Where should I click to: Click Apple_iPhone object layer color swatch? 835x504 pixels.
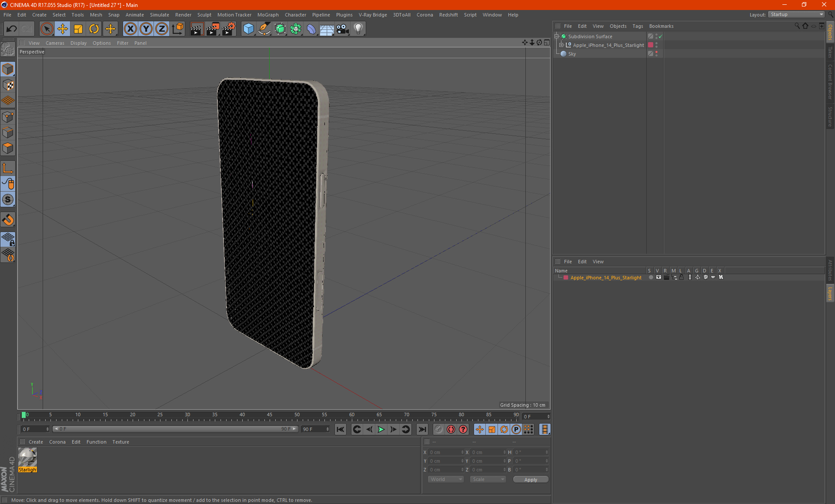click(650, 45)
